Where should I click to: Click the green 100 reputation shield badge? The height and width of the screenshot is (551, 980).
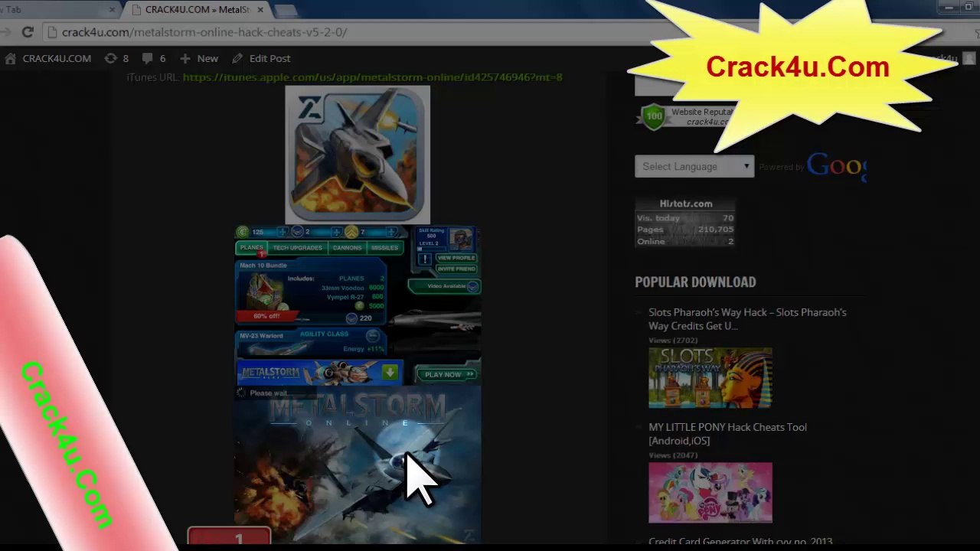tap(654, 117)
